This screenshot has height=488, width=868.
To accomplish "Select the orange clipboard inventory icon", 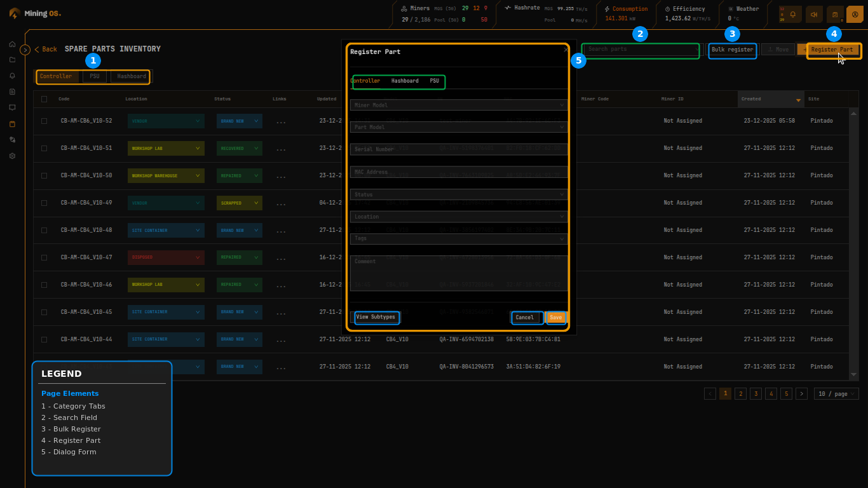I will [11, 123].
